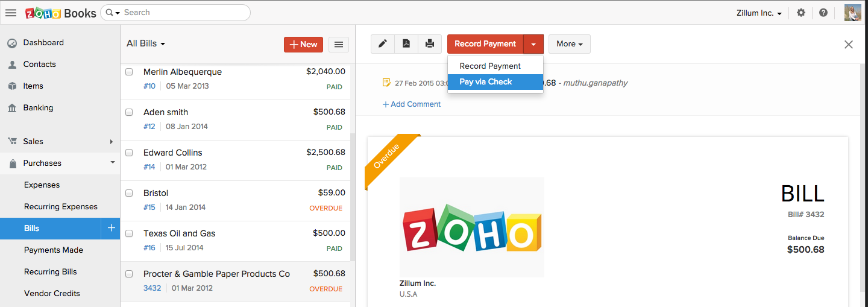Click the red New bill button
Viewport: 868px width, 307px height.
pyautogui.click(x=303, y=44)
